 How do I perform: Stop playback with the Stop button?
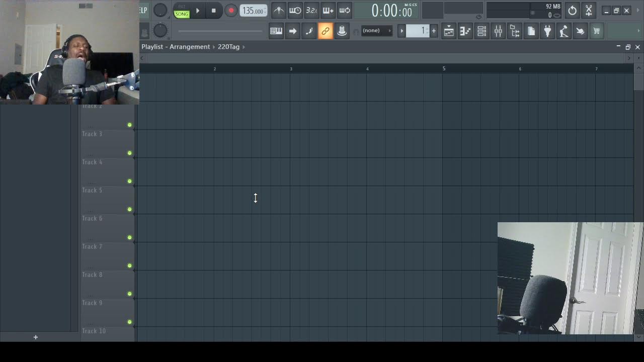pos(213,11)
